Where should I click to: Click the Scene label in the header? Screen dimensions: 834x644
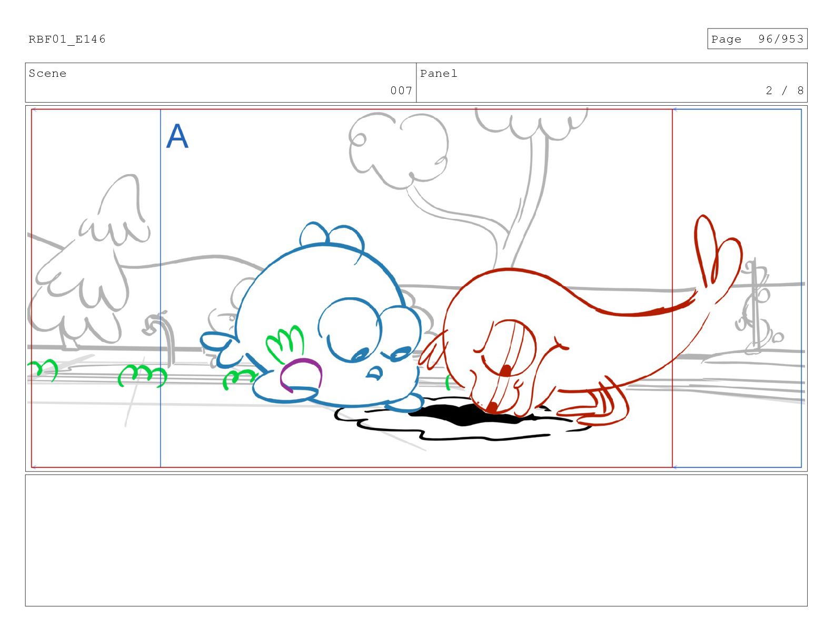coord(47,74)
